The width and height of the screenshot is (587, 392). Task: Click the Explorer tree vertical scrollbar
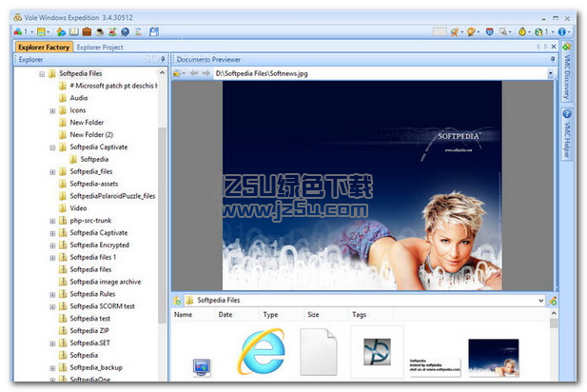[x=162, y=225]
